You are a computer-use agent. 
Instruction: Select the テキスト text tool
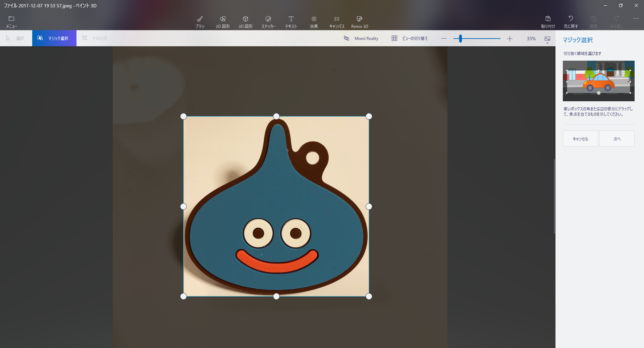[x=291, y=22]
